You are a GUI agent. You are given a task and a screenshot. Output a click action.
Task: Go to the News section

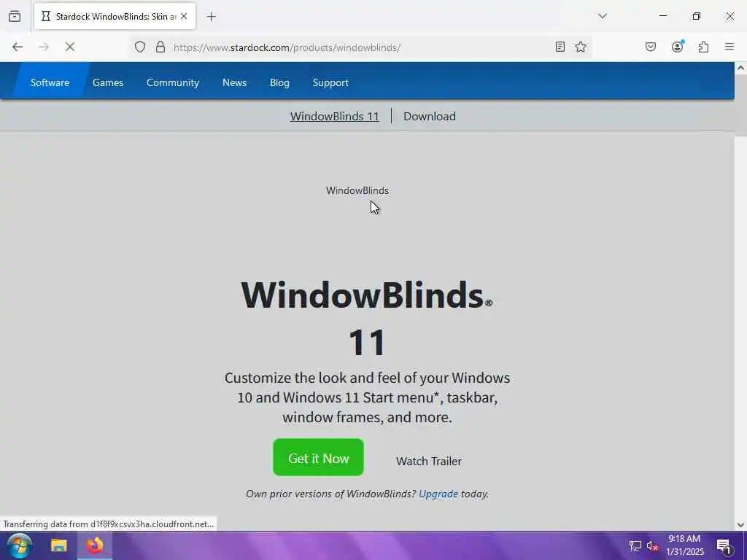tap(234, 82)
